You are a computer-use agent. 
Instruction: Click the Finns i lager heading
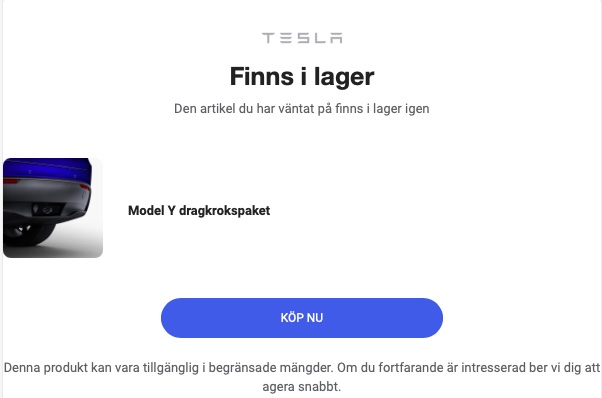point(302,76)
